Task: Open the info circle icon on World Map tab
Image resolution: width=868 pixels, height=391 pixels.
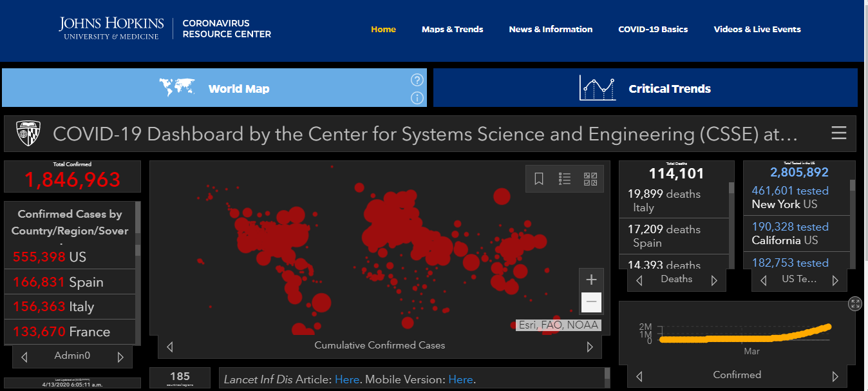Action: [x=417, y=98]
